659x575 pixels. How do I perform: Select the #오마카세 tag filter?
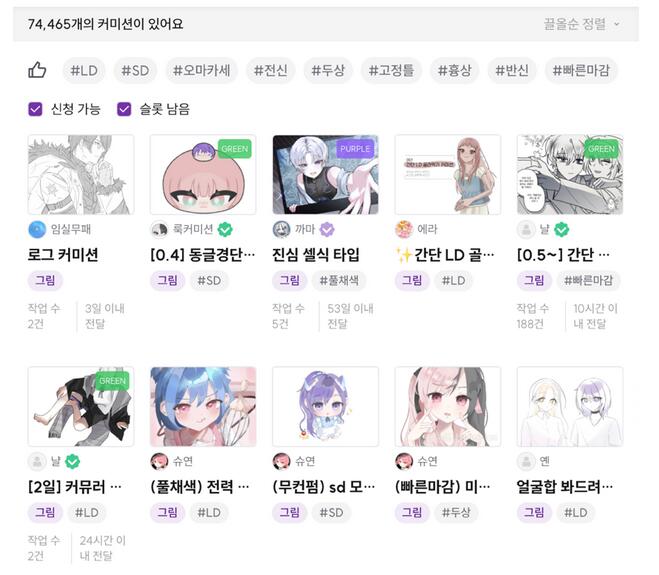pyautogui.click(x=202, y=70)
